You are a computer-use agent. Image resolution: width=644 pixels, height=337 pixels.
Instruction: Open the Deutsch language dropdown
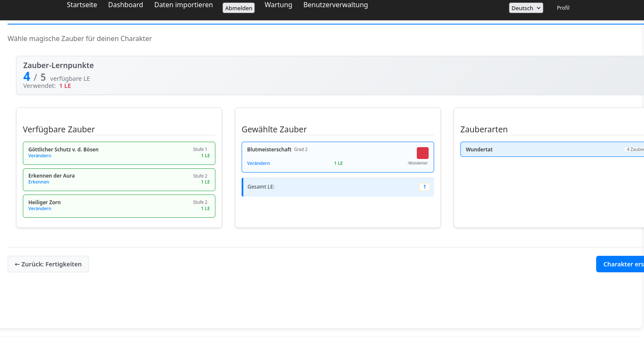(x=526, y=8)
